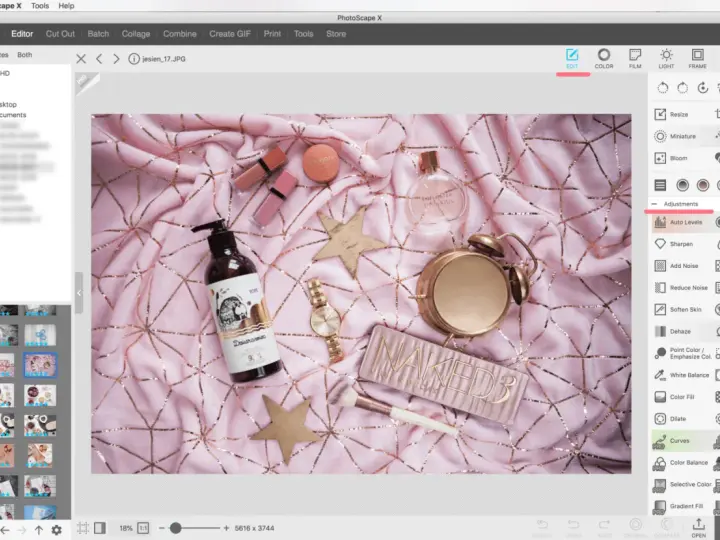Viewport: 720px width, 540px height.
Task: Select the EDIT panel icon
Action: click(572, 59)
